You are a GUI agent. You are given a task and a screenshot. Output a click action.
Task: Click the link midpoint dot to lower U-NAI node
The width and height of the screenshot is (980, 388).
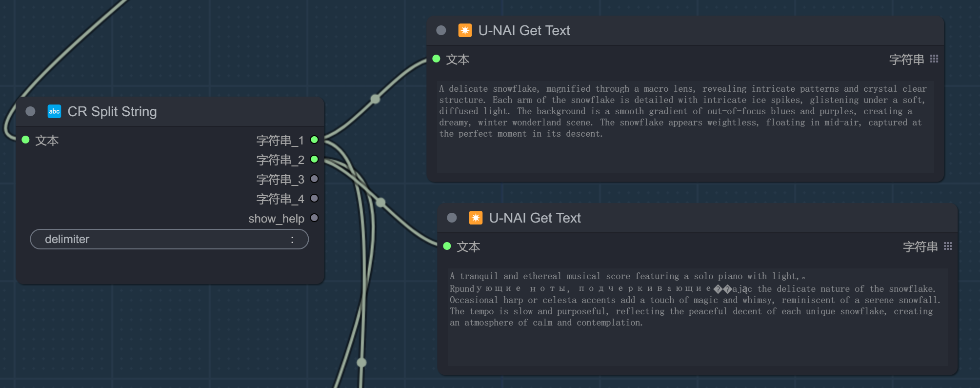coord(380,203)
